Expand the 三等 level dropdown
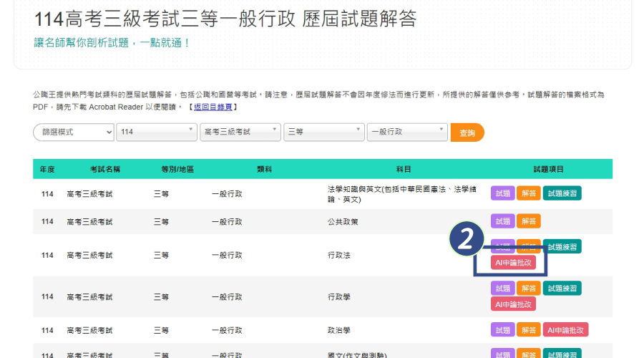Viewport: 644px width, 358px height. (x=323, y=132)
